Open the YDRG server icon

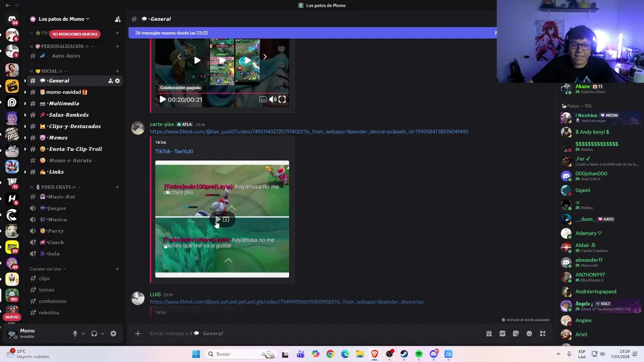12,134
